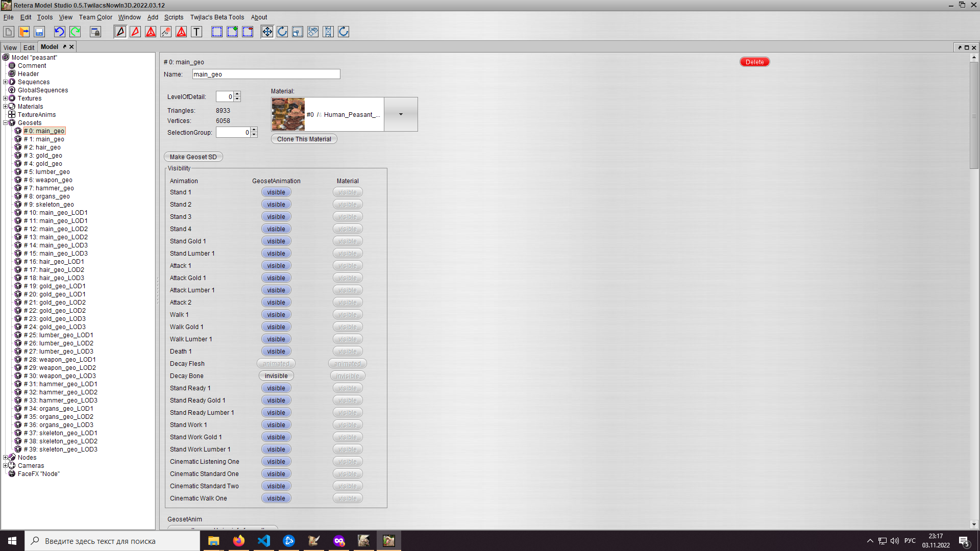
Task: Switch to the Edit tab
Action: (29, 47)
